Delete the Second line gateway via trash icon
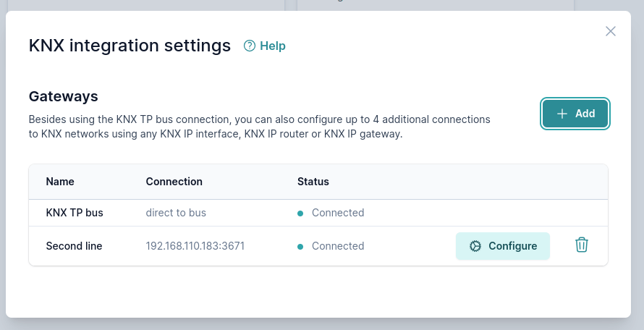The width and height of the screenshot is (644, 330). coord(581,245)
